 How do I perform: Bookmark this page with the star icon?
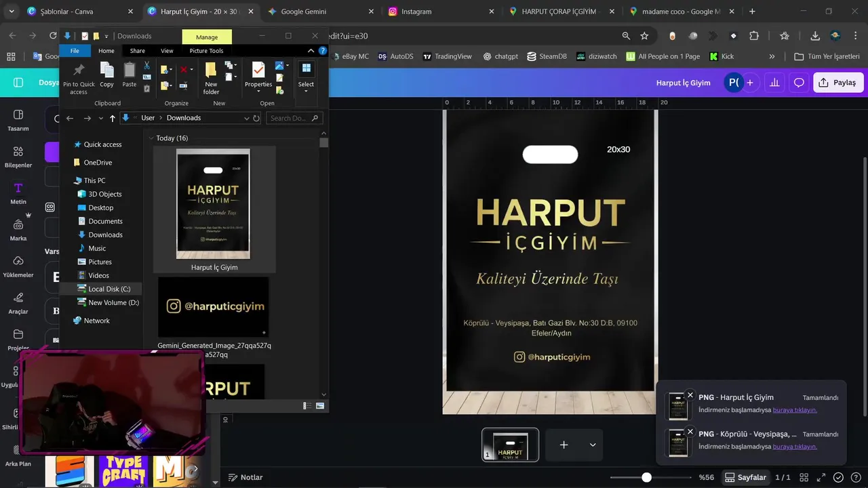pyautogui.click(x=644, y=36)
